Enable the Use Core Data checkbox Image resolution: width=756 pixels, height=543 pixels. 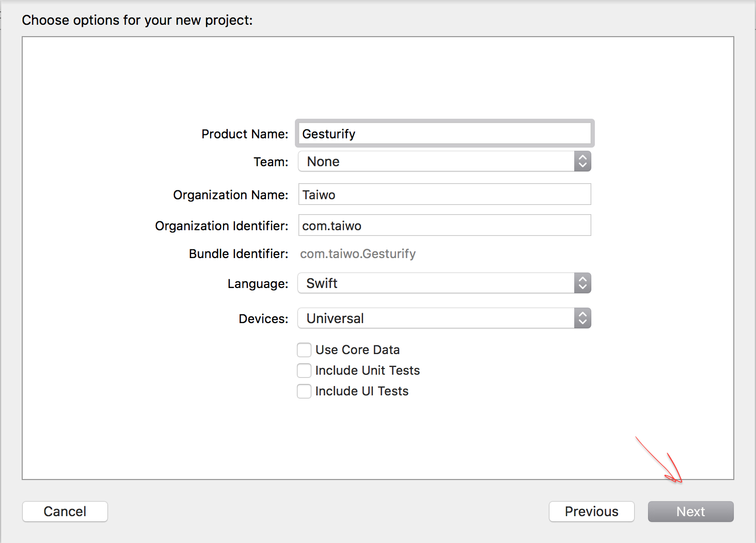[304, 350]
